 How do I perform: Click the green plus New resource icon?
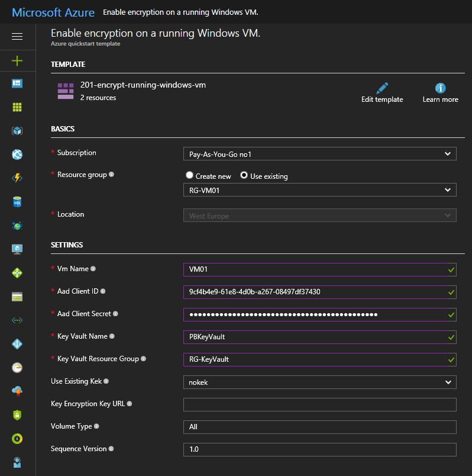(x=17, y=60)
